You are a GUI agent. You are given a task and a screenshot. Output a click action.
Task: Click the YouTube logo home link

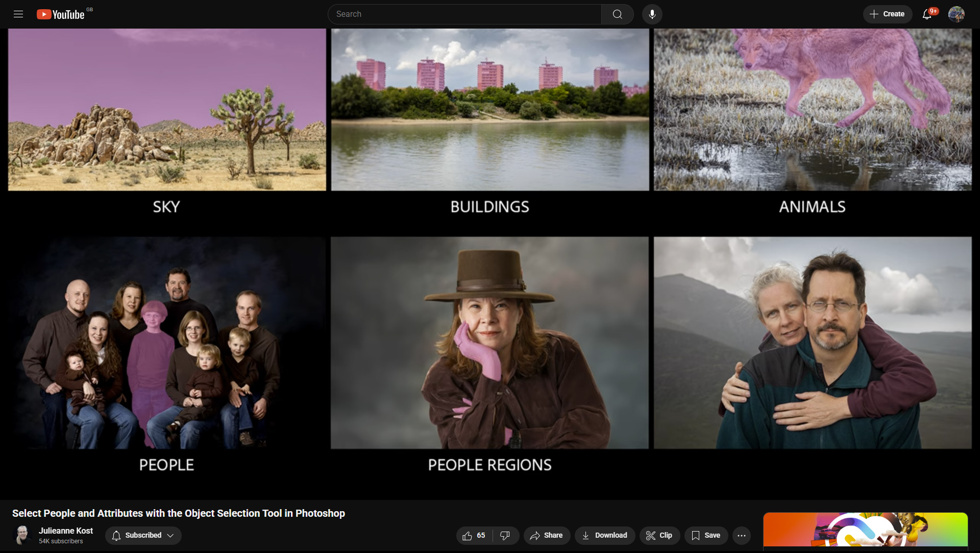click(x=61, y=14)
